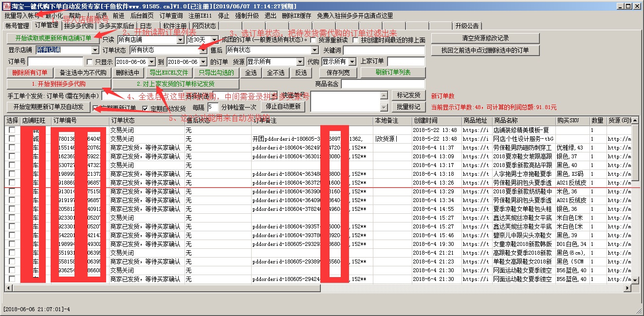This screenshot has width=644, height=316.
Task: Click the 创建时间 column header
Action: click(x=436, y=121)
